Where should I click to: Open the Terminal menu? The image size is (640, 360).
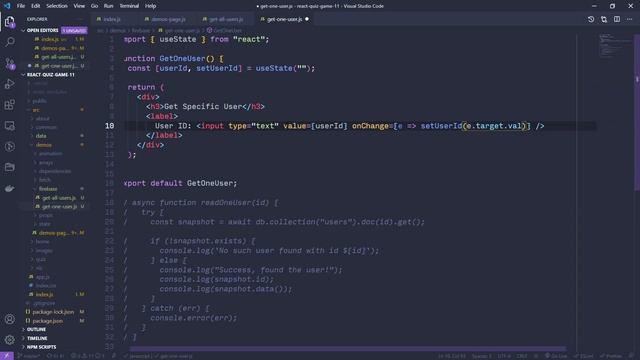pyautogui.click(x=129, y=6)
